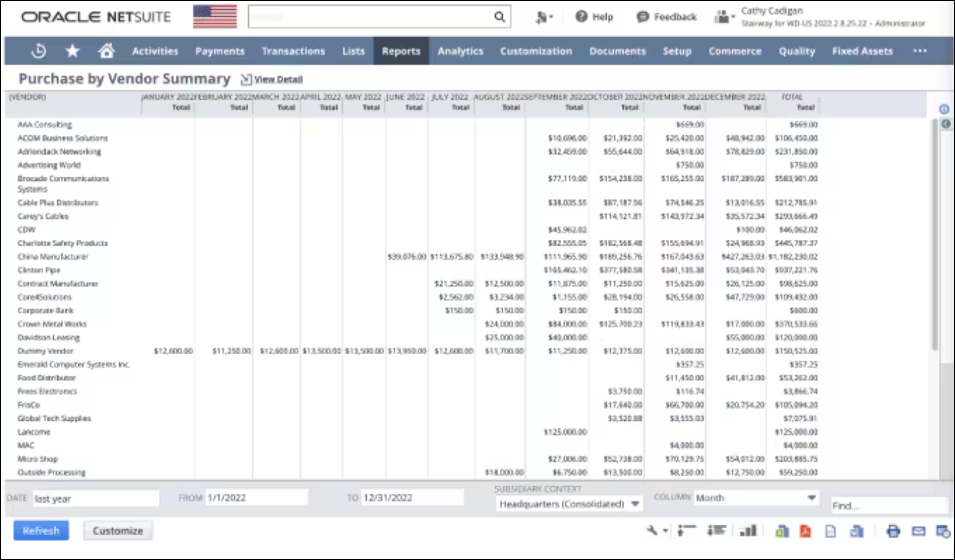Open the Quality menu

(x=797, y=51)
